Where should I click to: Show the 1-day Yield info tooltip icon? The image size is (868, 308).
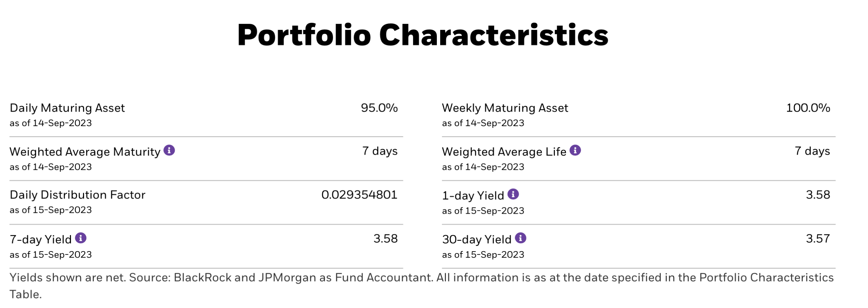coord(513,194)
